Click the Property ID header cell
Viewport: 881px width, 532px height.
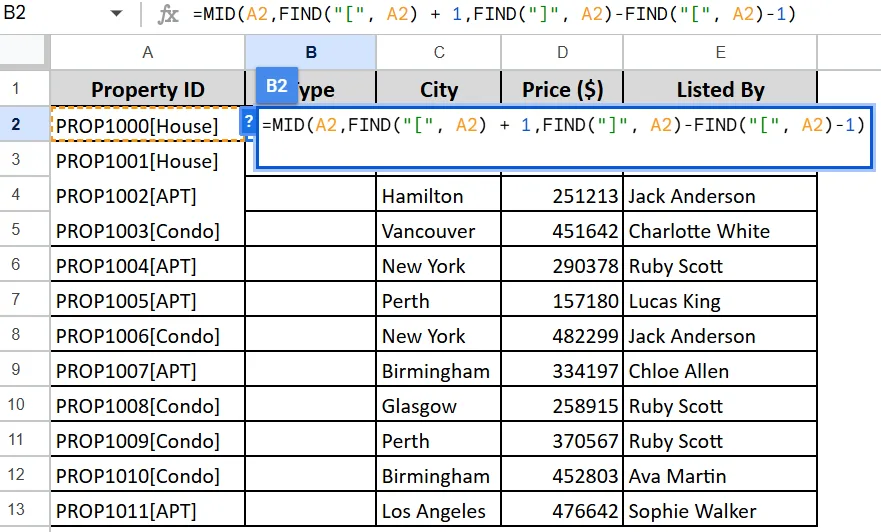tap(148, 89)
